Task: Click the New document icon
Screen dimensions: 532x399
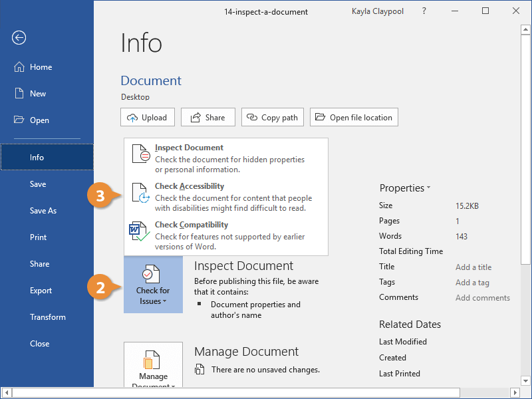Action: (x=19, y=94)
